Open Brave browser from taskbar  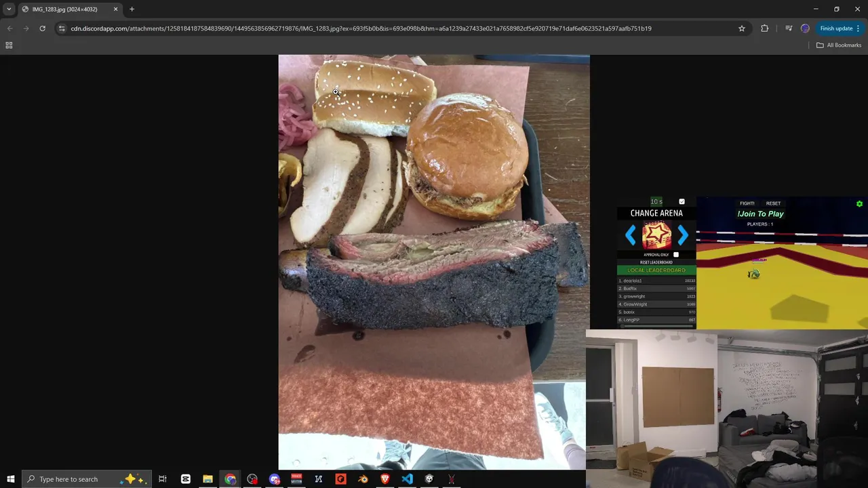pyautogui.click(x=384, y=479)
